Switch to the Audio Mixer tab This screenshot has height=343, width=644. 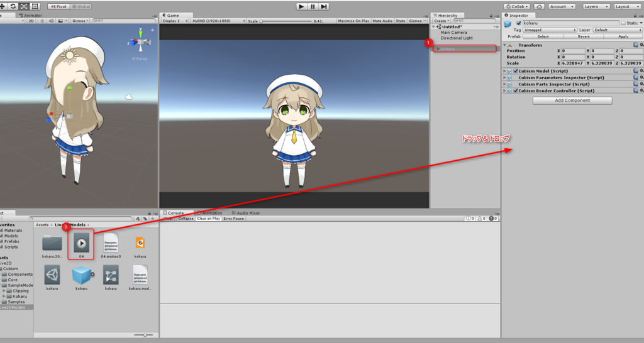[246, 213]
